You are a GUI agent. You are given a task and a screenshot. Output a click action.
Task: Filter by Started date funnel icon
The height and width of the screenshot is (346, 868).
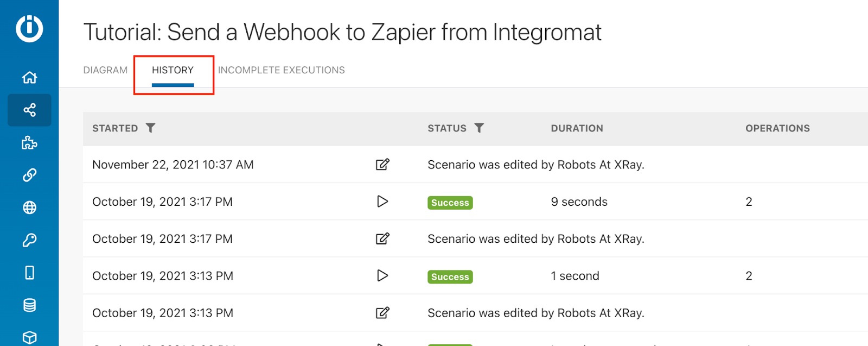pyautogui.click(x=151, y=128)
